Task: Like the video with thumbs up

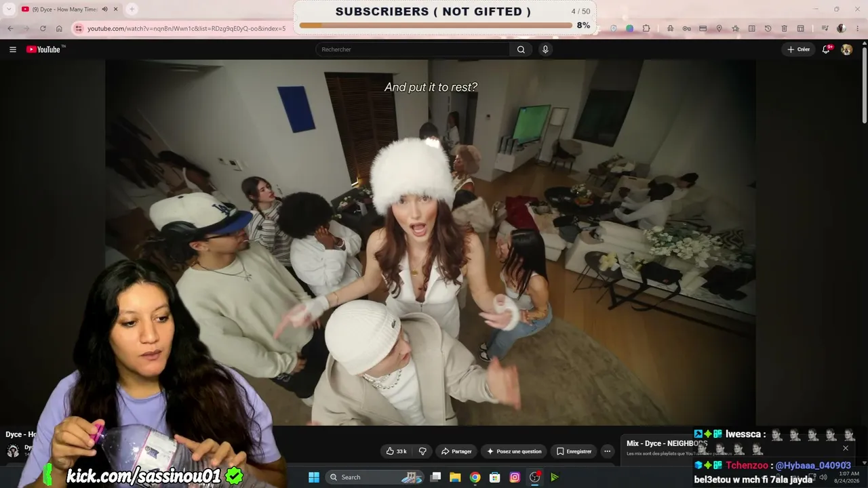Action: [x=397, y=451]
